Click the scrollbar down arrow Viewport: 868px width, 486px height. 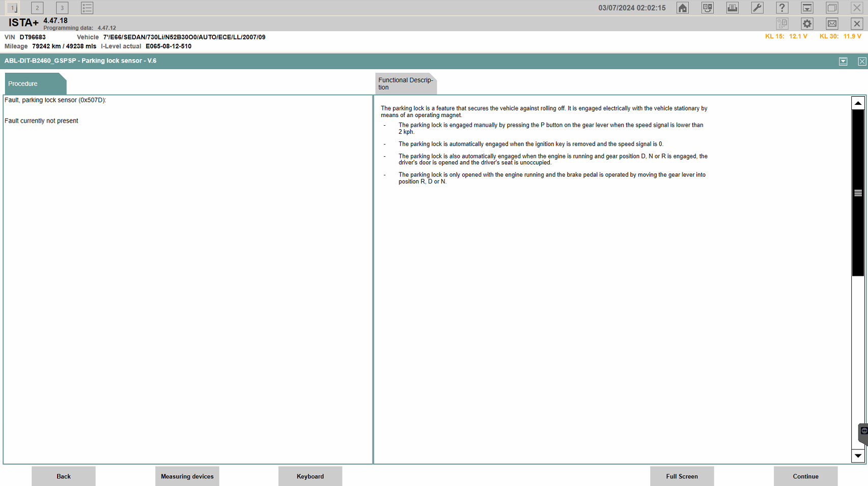(x=858, y=456)
